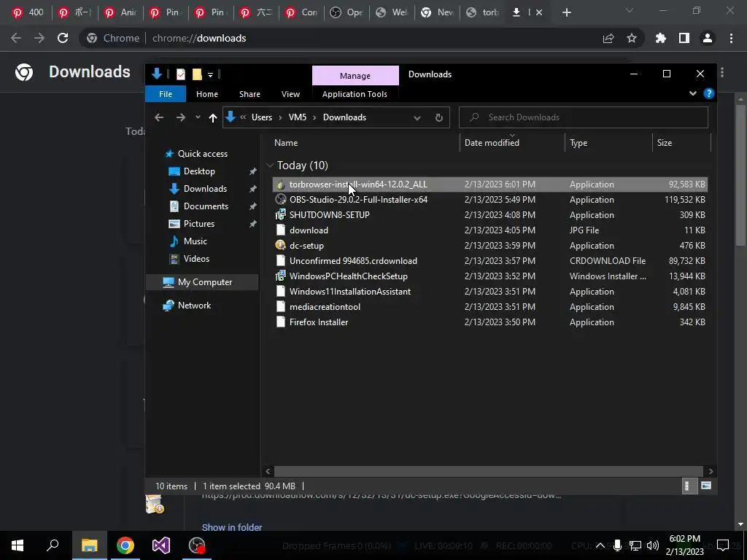This screenshot has width=747, height=560.
Task: Refresh the Downloads folder view
Action: [x=438, y=117]
